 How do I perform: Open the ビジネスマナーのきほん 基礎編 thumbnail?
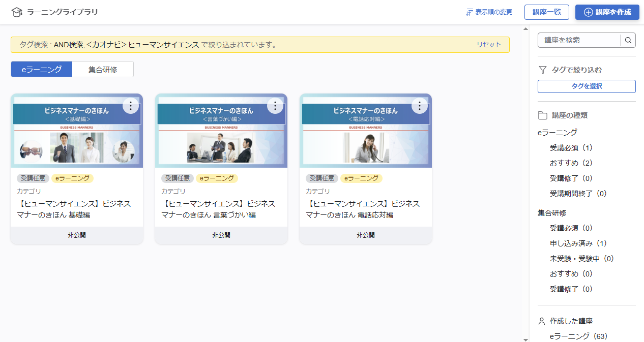76,131
